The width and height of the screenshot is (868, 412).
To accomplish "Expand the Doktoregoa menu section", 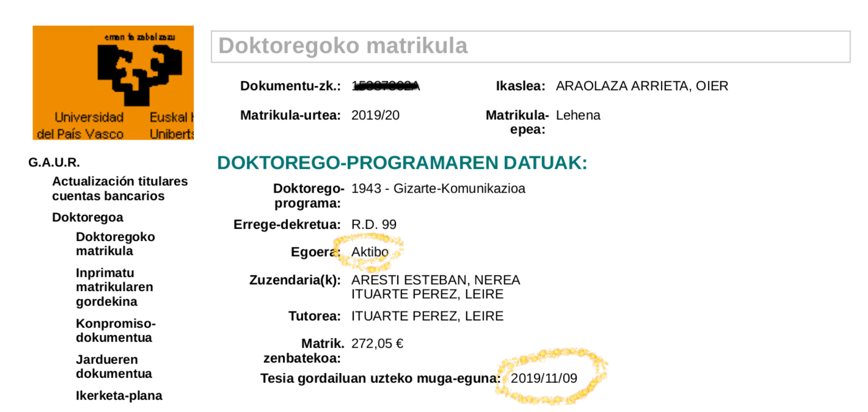I will click(88, 217).
